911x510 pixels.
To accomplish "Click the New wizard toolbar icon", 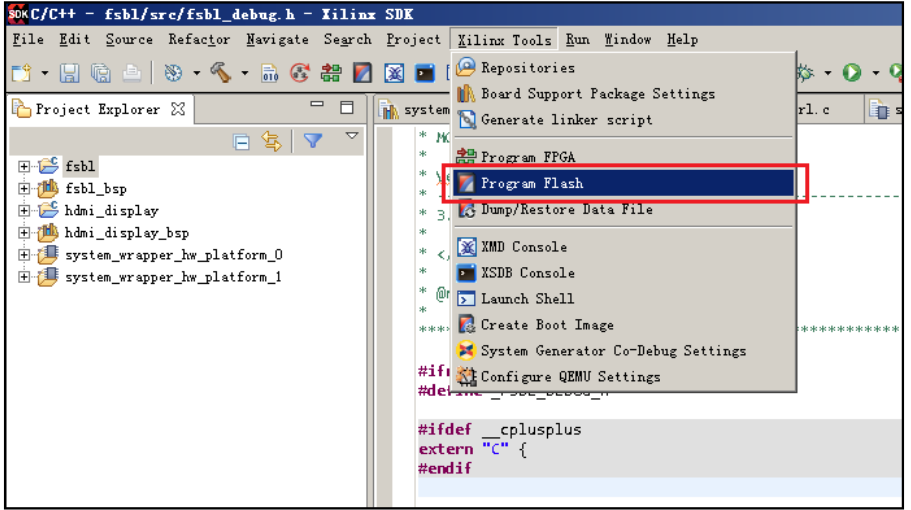I will click(x=21, y=73).
